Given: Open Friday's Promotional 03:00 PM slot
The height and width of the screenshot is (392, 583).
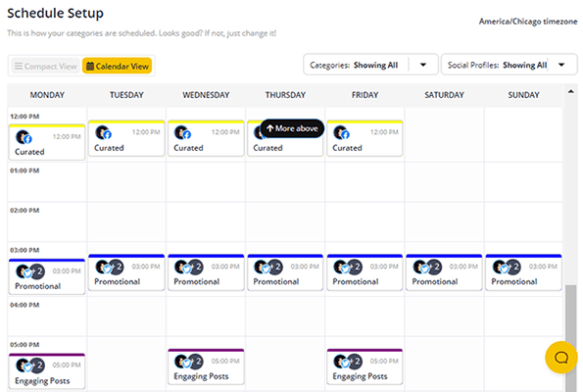Looking at the screenshot, I should 364,272.
